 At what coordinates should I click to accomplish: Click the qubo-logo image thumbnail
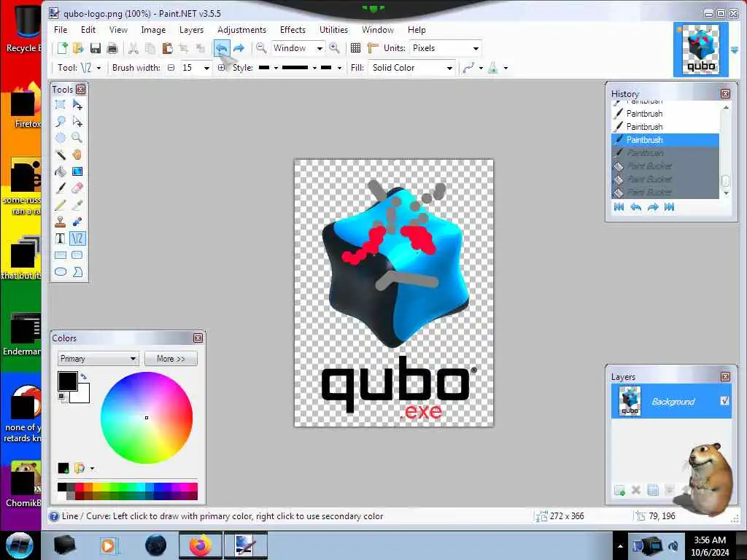(701, 49)
